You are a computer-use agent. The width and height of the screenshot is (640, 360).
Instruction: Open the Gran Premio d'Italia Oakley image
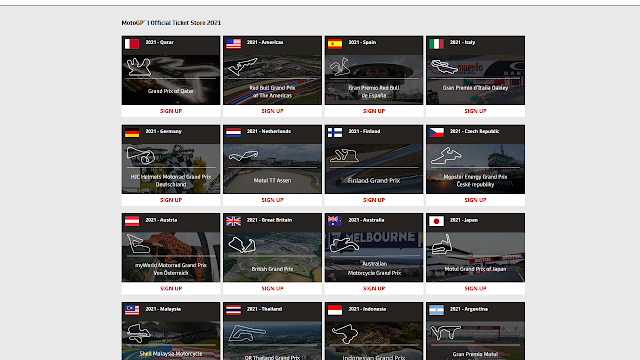pos(476,80)
